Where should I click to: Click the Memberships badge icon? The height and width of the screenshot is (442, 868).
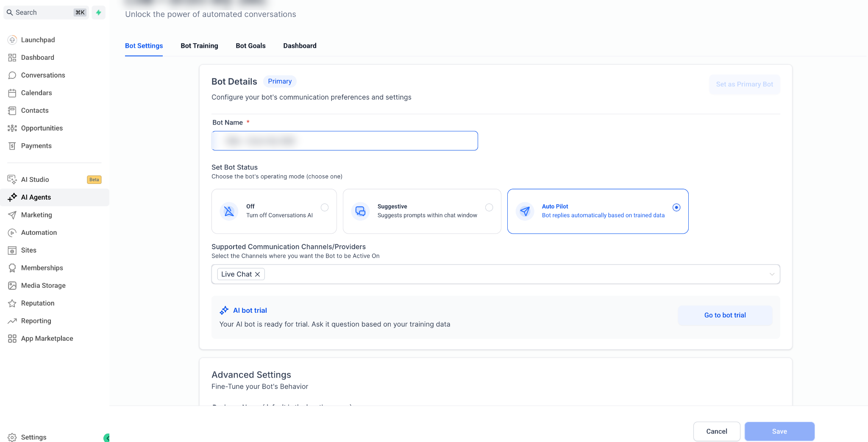12,268
